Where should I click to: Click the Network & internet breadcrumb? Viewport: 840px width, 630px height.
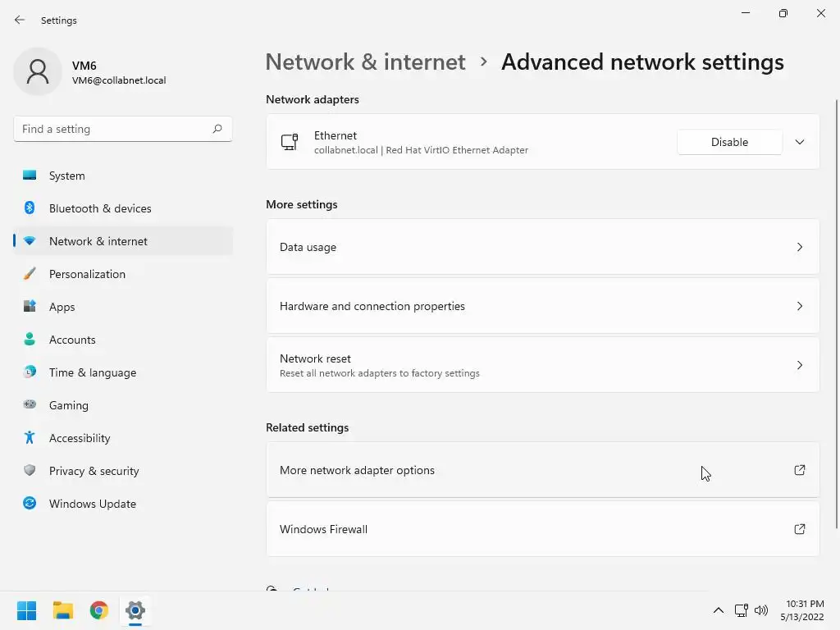tap(365, 62)
